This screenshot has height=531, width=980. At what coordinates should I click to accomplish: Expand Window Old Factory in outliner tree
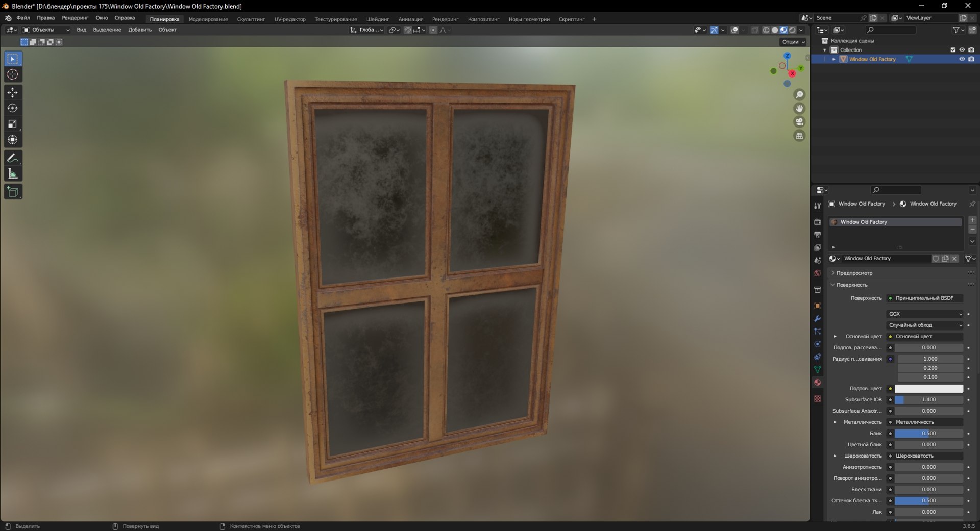tap(834, 59)
